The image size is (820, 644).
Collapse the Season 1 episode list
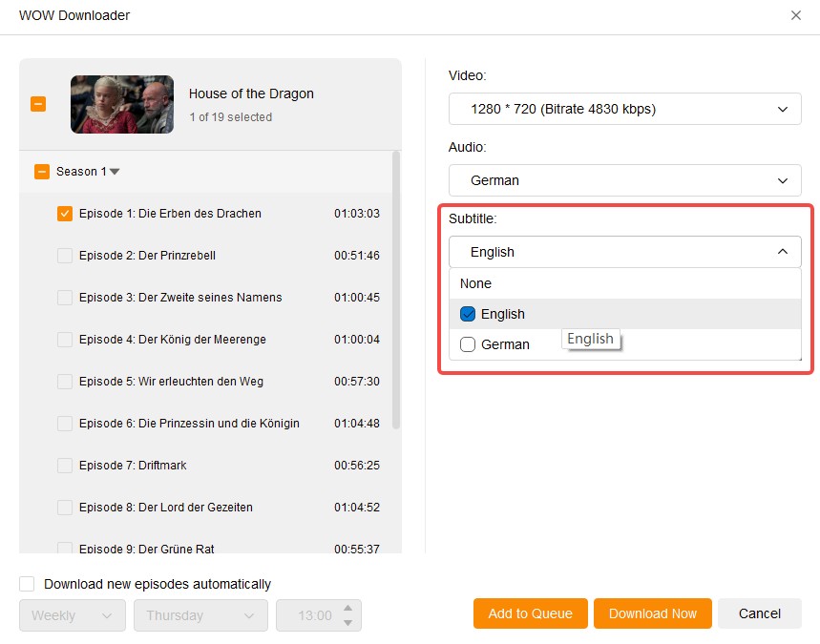[x=114, y=172]
